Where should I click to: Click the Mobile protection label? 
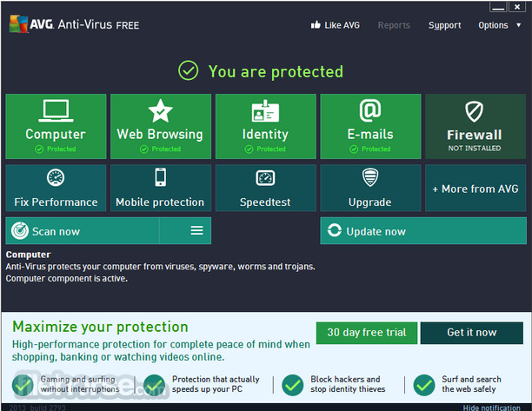(x=160, y=202)
